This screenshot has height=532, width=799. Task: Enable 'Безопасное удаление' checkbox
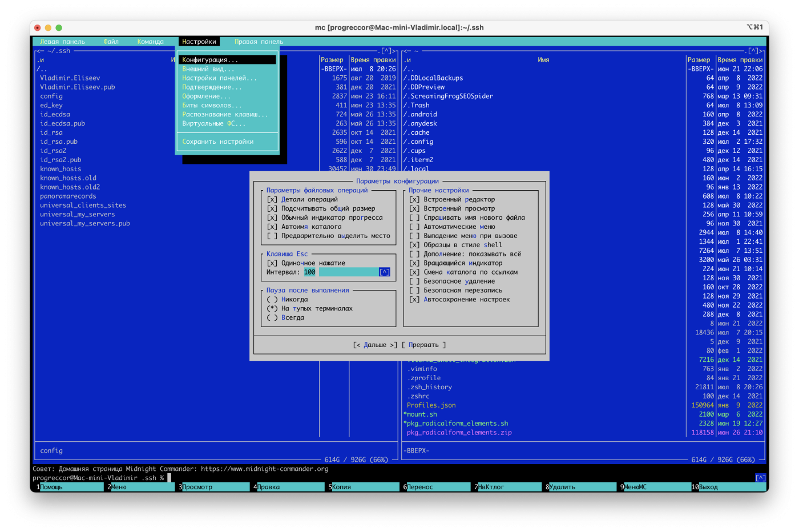414,281
